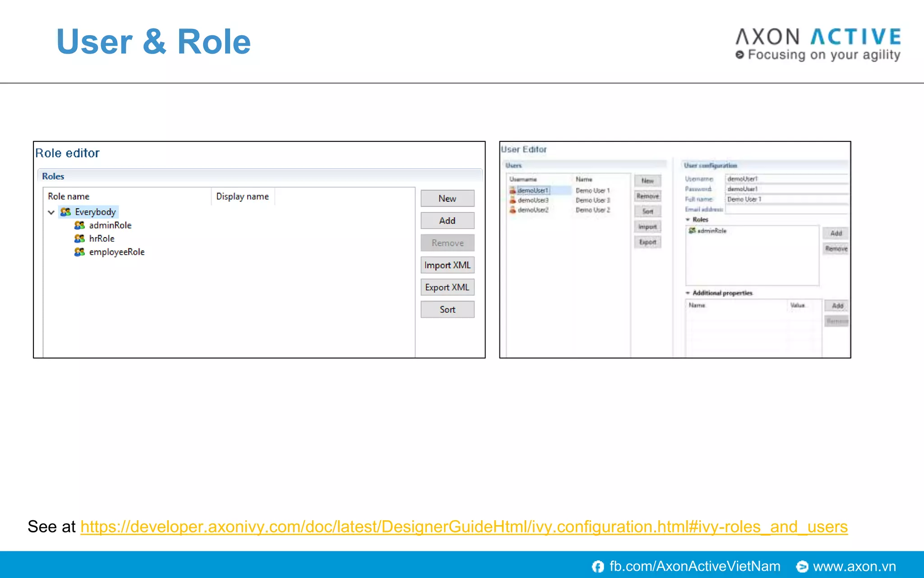Click the hrRole role icon

(79, 238)
